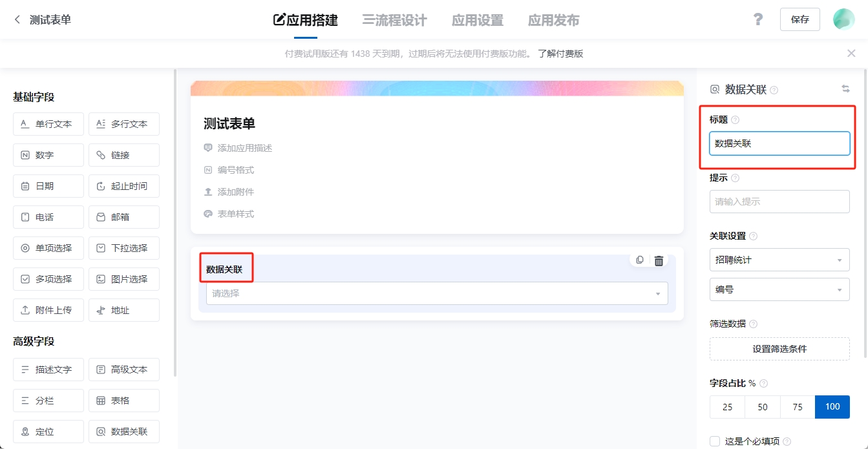
Task: Close the trial notice banner
Action: click(x=851, y=54)
